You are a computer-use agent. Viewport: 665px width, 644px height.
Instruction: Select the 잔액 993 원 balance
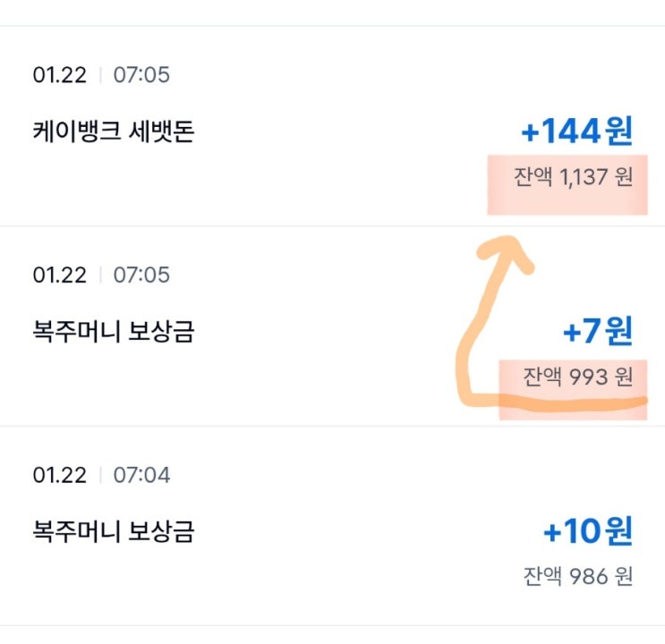[x=578, y=377]
